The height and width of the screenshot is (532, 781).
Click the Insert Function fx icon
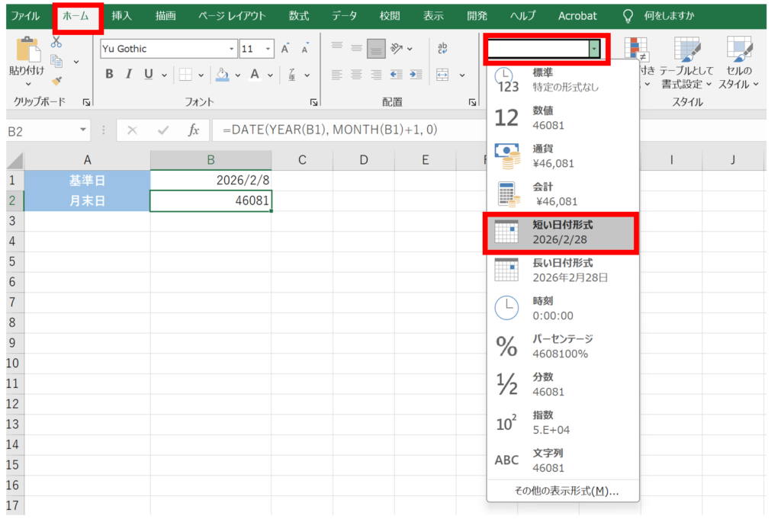click(x=194, y=130)
